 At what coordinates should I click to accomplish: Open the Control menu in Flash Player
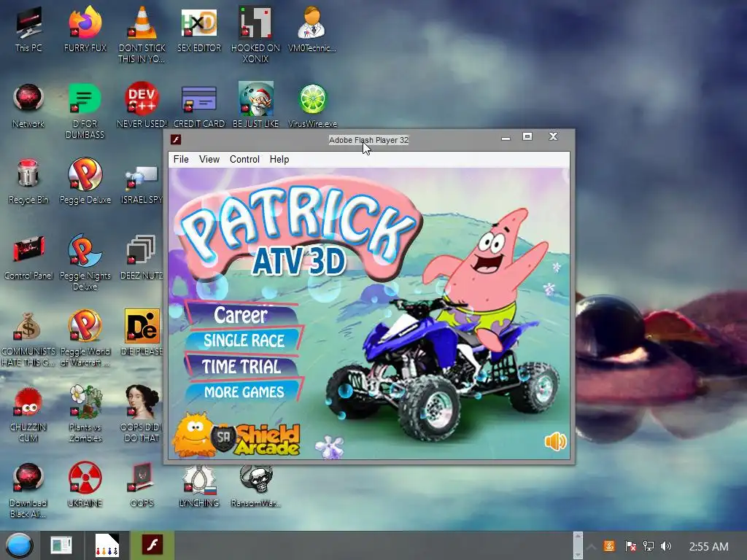point(244,159)
